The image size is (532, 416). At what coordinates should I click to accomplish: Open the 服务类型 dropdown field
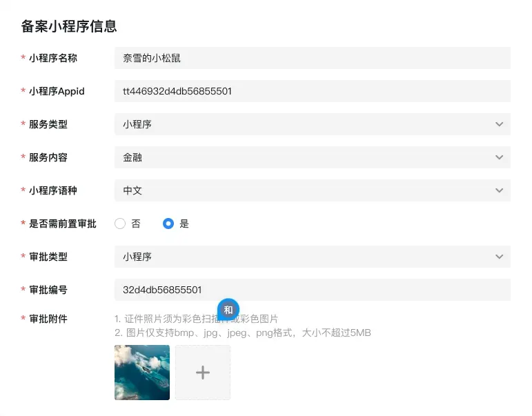pyautogui.click(x=304, y=124)
